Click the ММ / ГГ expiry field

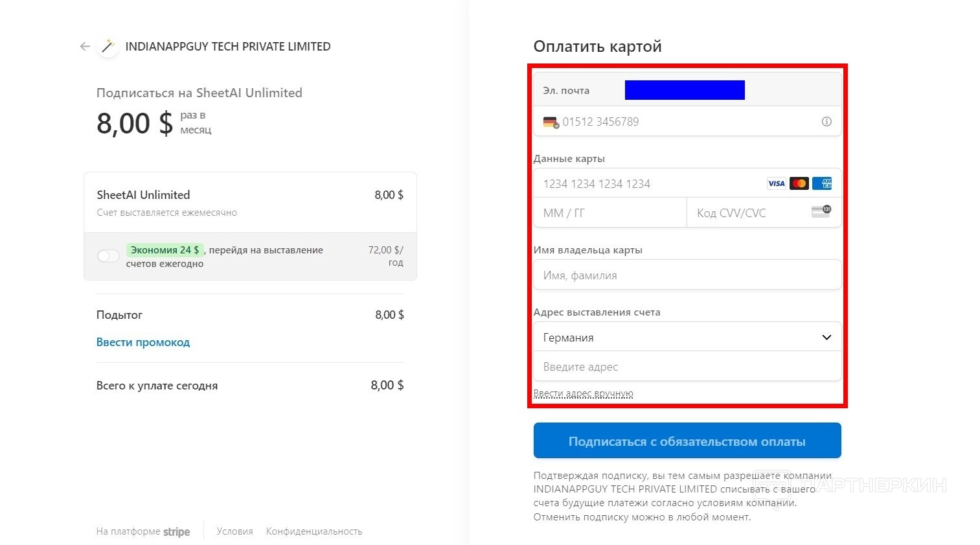tap(609, 213)
